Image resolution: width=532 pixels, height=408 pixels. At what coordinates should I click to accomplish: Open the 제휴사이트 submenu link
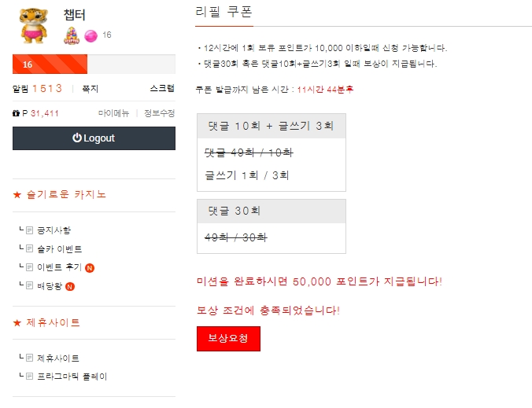point(58,358)
